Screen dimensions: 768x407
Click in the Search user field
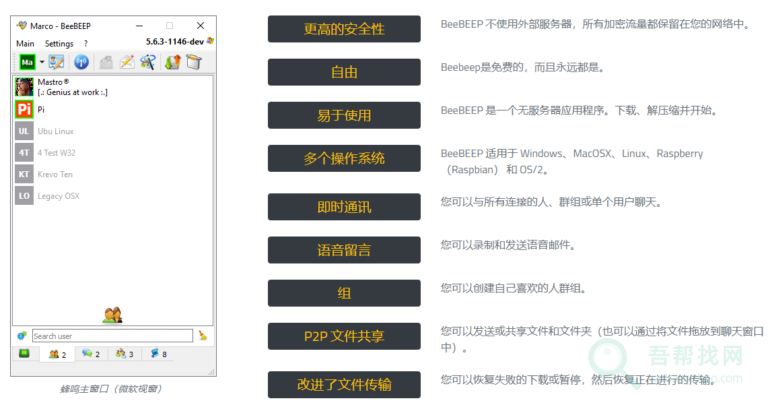(x=111, y=336)
